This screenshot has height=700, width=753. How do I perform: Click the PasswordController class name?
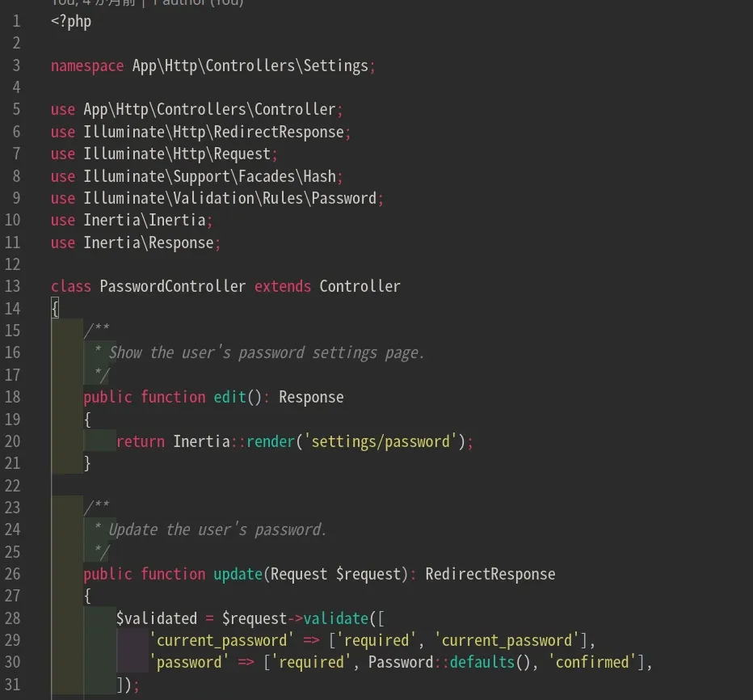click(x=172, y=286)
